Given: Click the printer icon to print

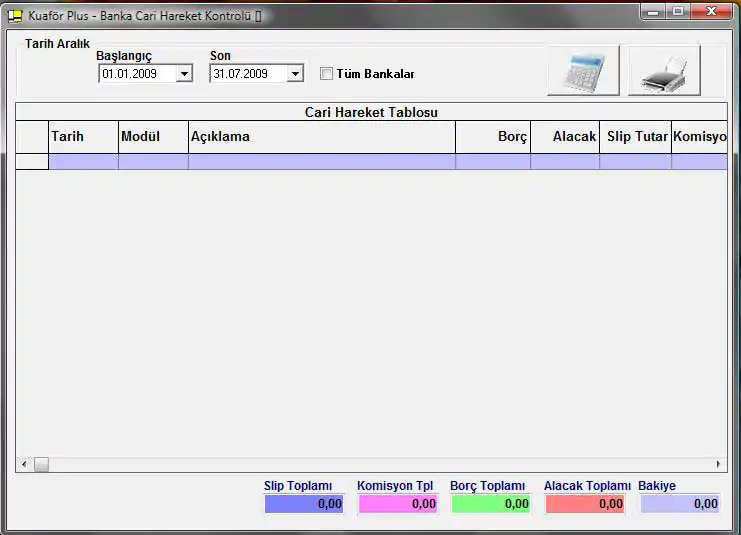Looking at the screenshot, I should click(664, 71).
